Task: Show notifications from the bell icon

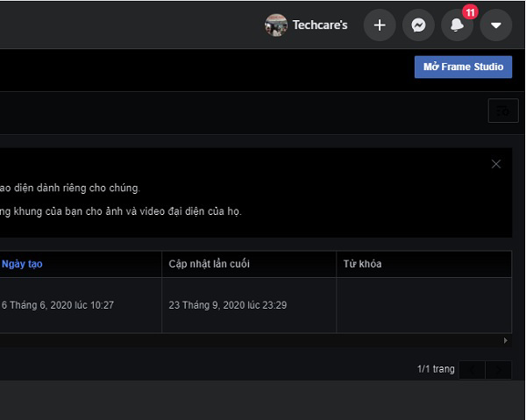Action: coord(457,25)
